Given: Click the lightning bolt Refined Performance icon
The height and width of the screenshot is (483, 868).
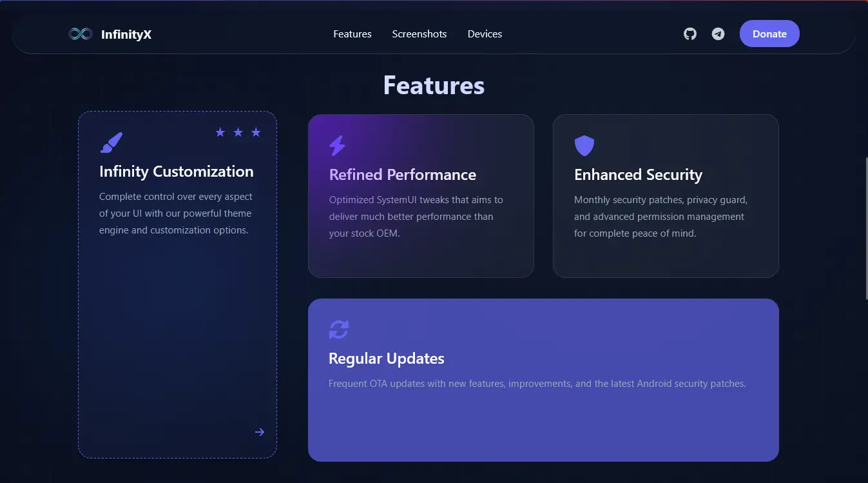Looking at the screenshot, I should [x=337, y=146].
